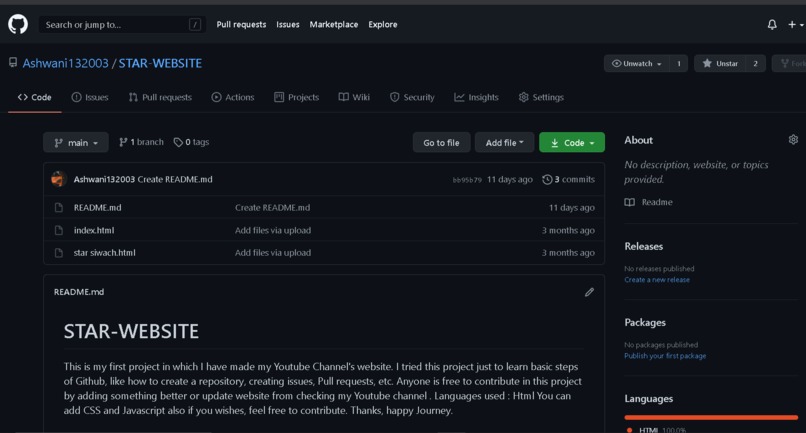Viewport: 806px width, 433px height.
Task: Expand the main branch dropdown
Action: tap(76, 142)
